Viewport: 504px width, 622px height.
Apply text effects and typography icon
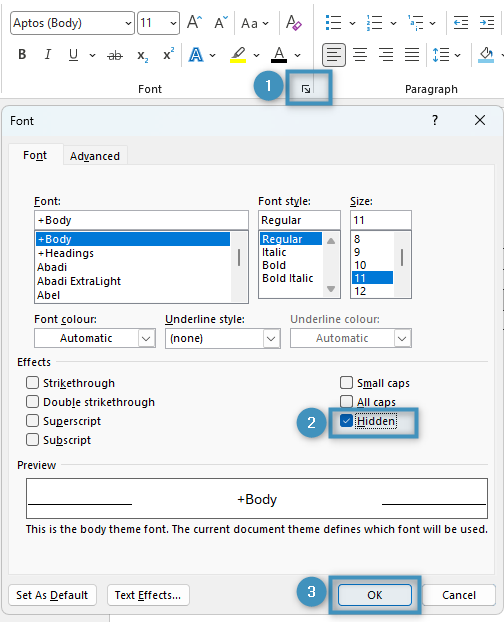196,55
